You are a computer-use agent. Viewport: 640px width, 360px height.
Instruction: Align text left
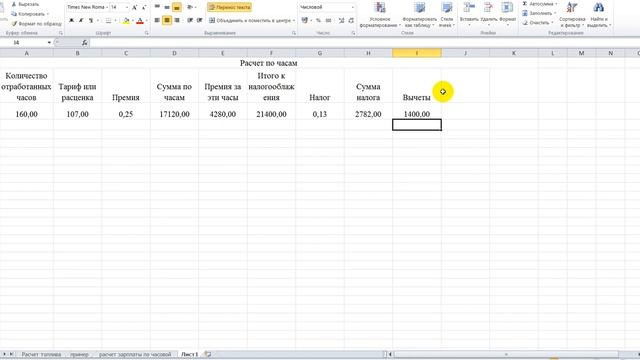[157, 20]
